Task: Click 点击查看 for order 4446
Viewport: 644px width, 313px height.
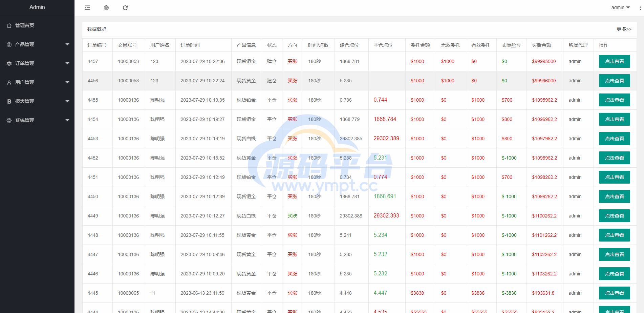Action: point(614,274)
